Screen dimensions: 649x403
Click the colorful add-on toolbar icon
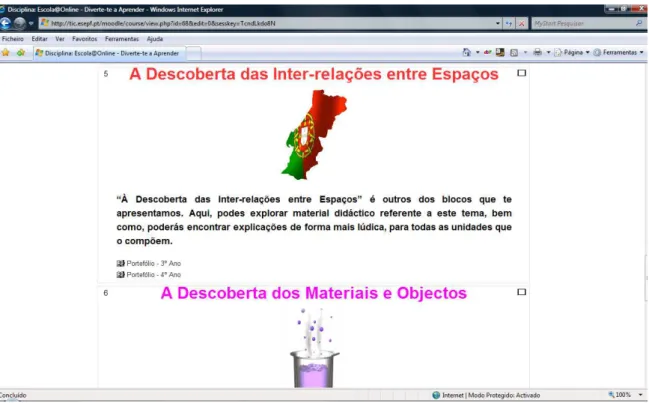488,53
